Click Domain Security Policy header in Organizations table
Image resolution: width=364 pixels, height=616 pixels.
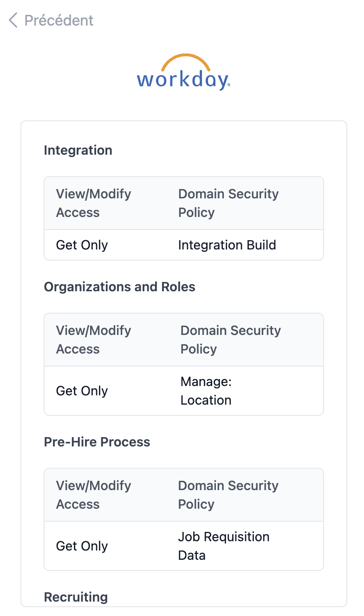[x=231, y=340]
